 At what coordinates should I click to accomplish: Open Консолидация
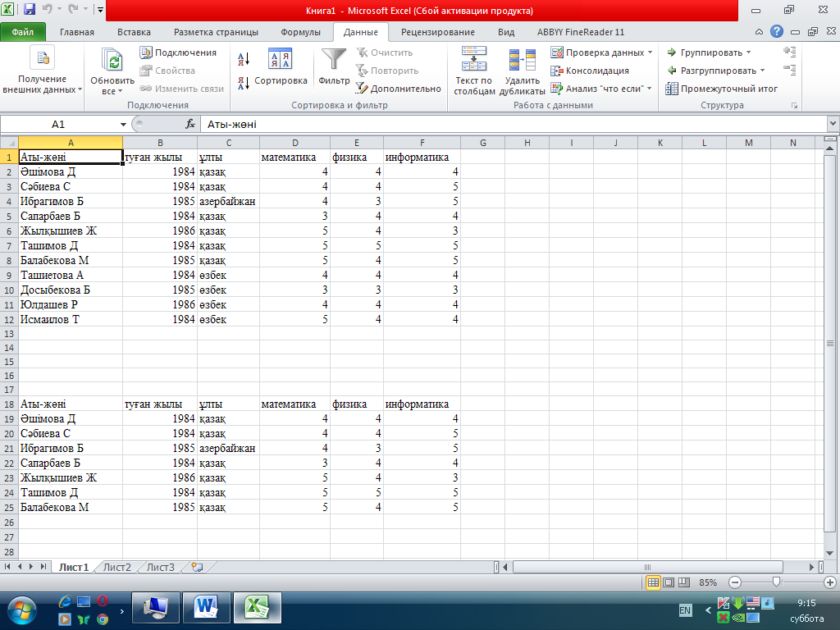pos(591,71)
